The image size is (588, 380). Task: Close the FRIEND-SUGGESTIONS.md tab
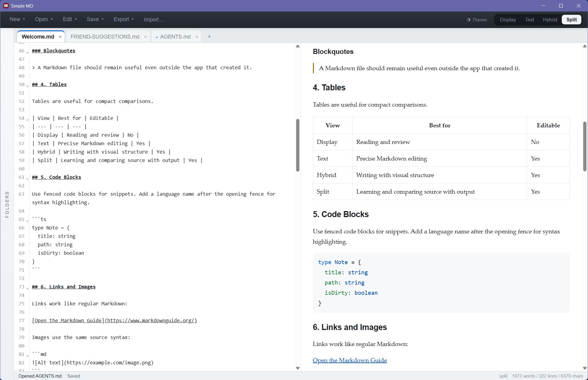pyautogui.click(x=145, y=37)
